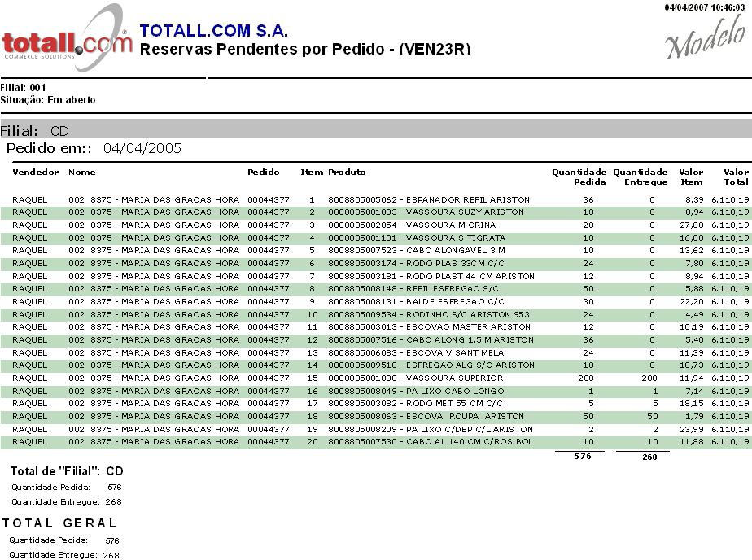The image size is (752, 560).
Task: Select product 'RODO MET 55 CM C/C'
Action: pos(455,403)
